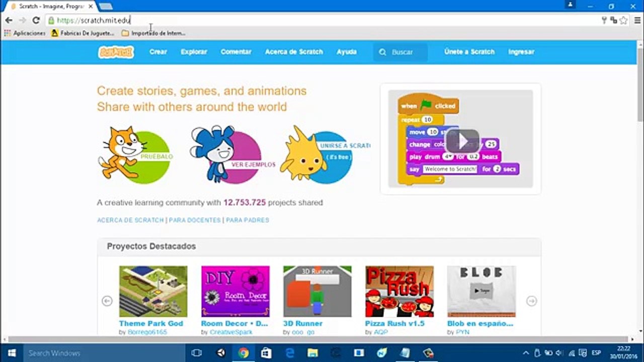The width and height of the screenshot is (644, 362).
Task: Show hidden system tray icons
Action: [x=526, y=353]
